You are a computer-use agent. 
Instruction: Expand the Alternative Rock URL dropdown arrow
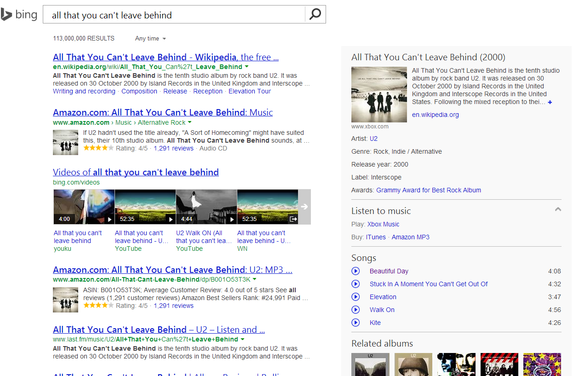click(190, 122)
